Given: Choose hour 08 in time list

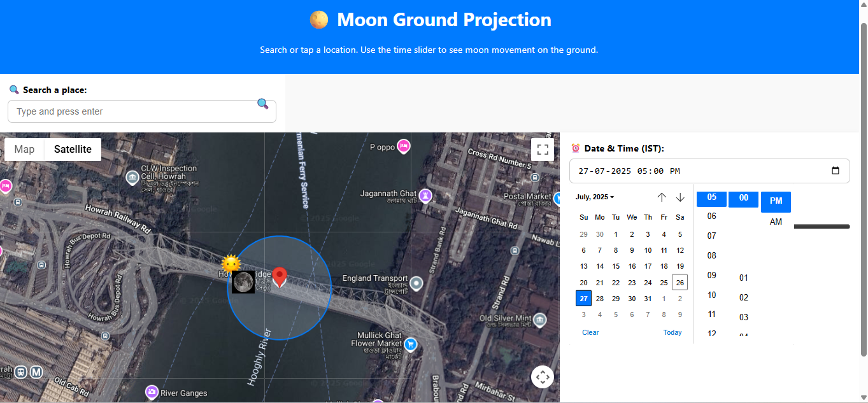Looking at the screenshot, I should point(712,256).
